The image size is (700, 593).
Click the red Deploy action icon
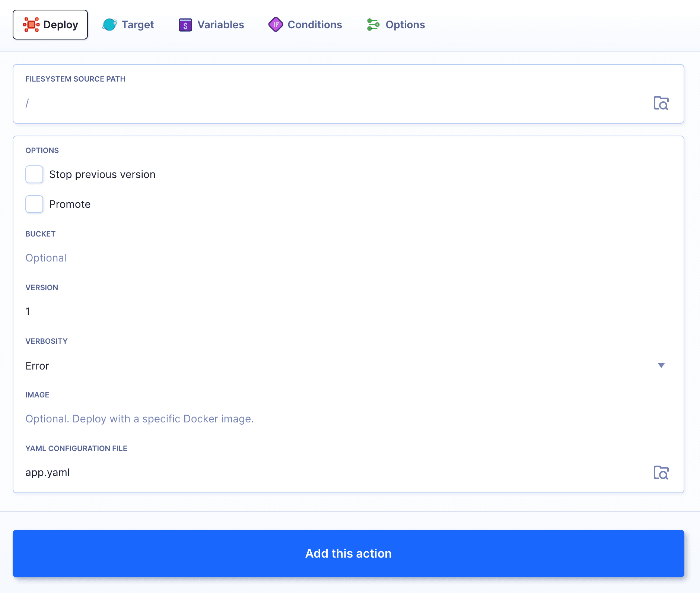click(x=31, y=24)
